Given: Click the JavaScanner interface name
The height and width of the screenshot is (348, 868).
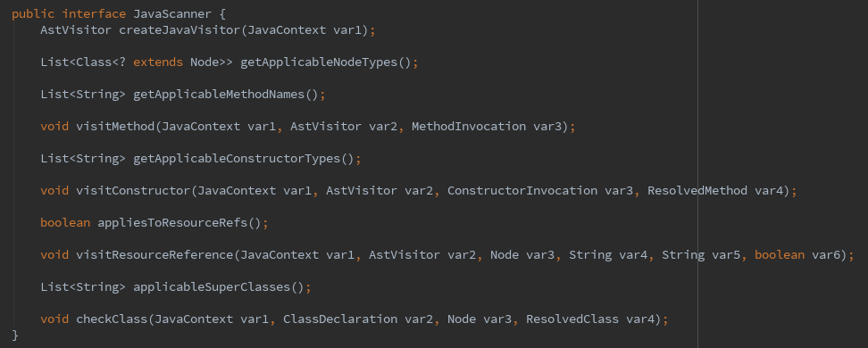Looking at the screenshot, I should point(172,14).
